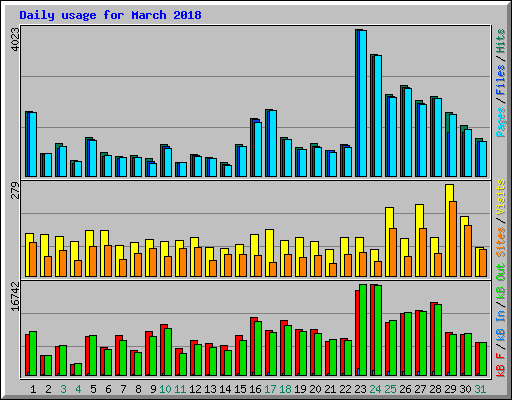
Task: Click the cyan pages bar for day 1
Action: [33, 144]
